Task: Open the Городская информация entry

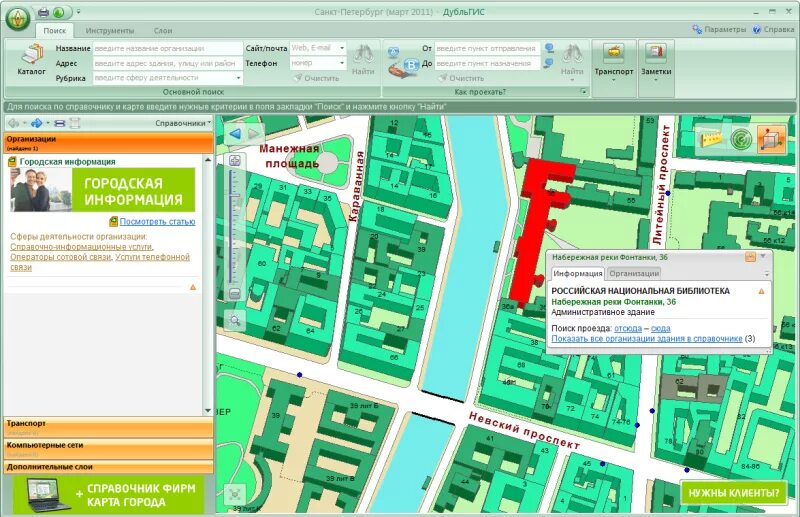Action: pyautogui.click(x=67, y=162)
